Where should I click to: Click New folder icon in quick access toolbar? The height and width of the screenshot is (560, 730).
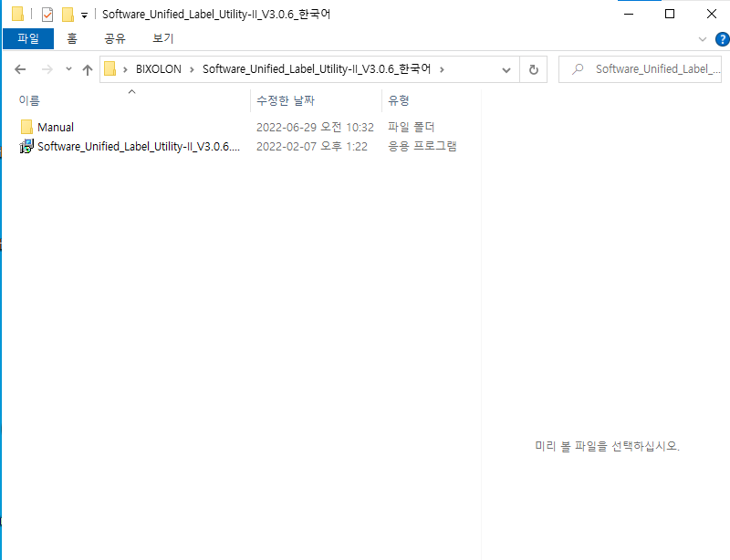point(68,15)
